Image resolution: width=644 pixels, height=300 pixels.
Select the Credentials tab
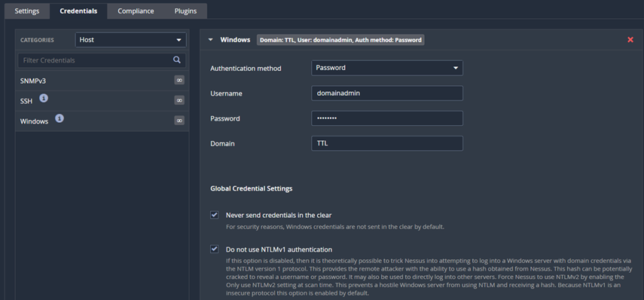[x=78, y=11]
